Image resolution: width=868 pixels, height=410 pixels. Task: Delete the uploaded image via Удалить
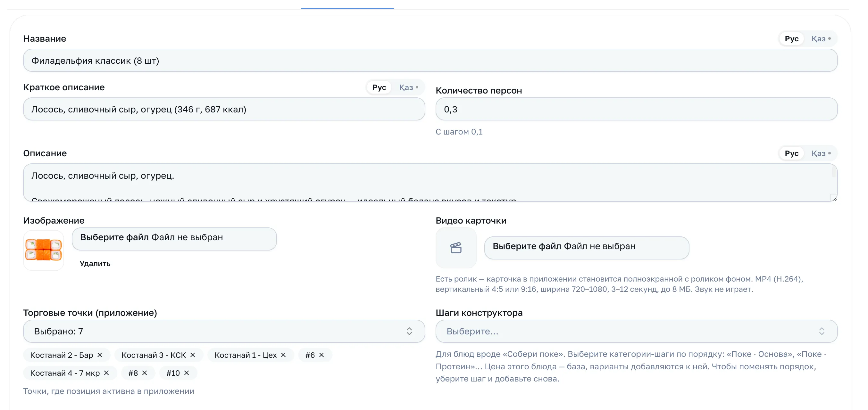pos(95,264)
